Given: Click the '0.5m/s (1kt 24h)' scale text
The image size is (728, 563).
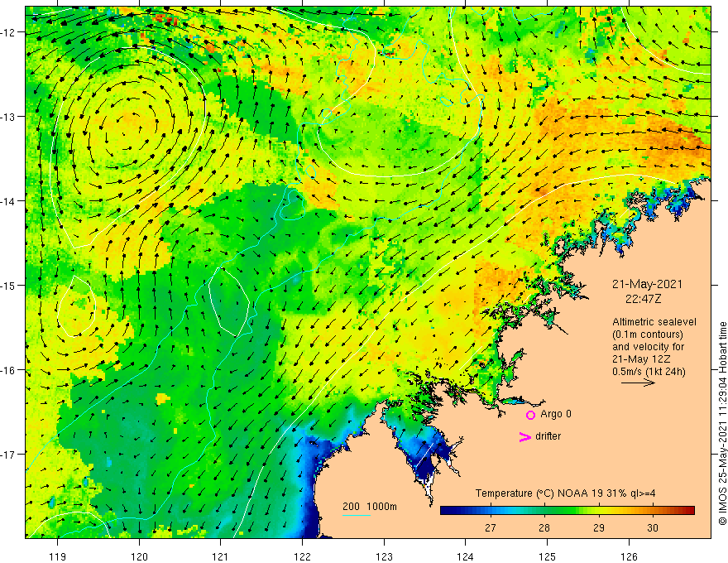Looking at the screenshot, I should click(649, 372).
